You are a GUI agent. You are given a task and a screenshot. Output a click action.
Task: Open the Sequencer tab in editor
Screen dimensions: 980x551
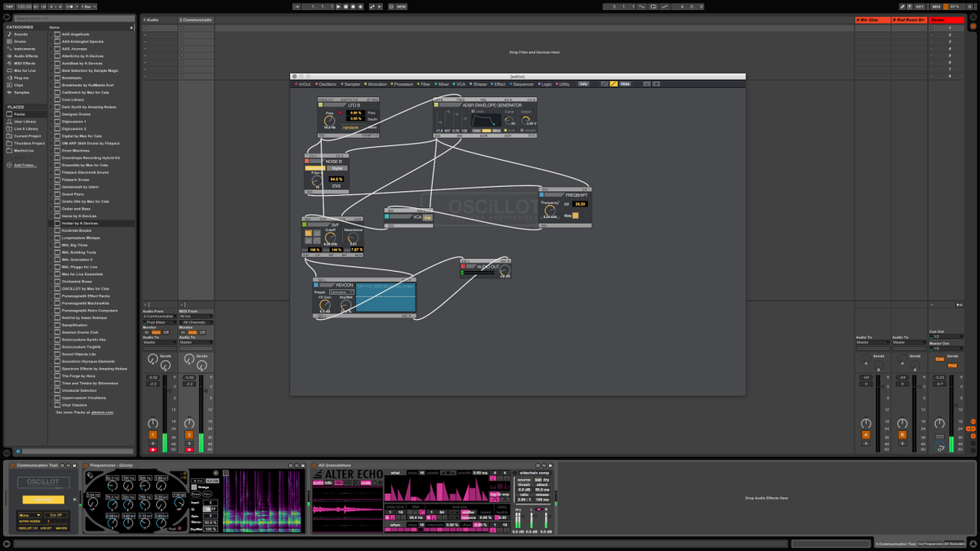(x=523, y=83)
